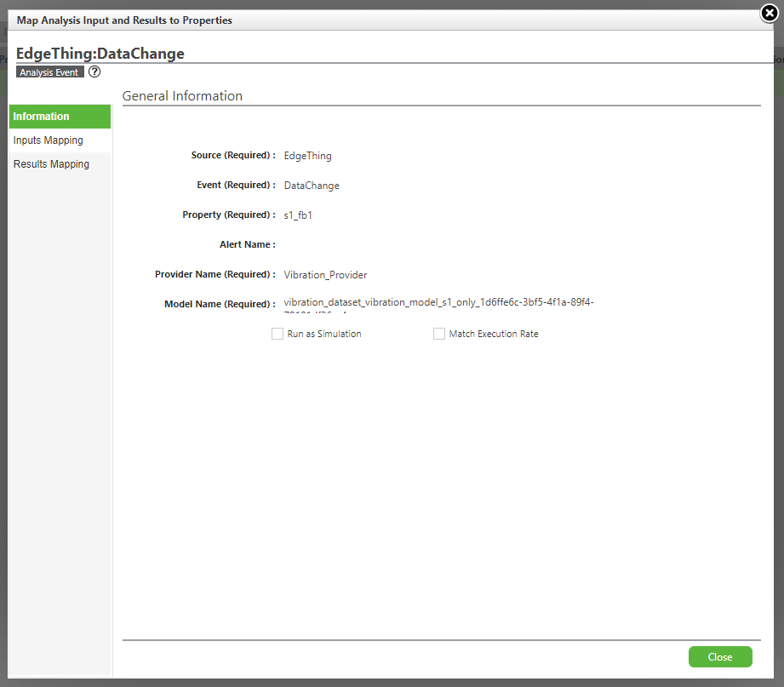The height and width of the screenshot is (687, 784).
Task: Enable Run as Simulation checkbox
Action: 278,334
